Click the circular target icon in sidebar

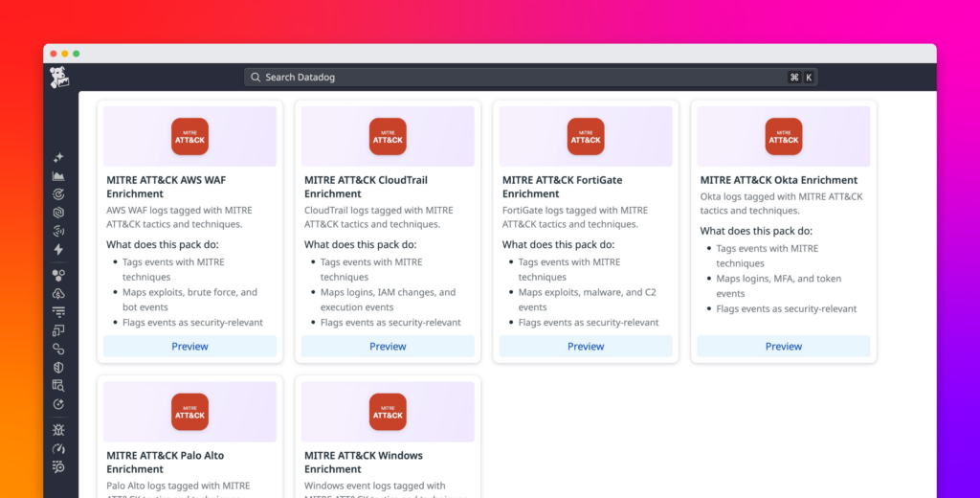(x=58, y=194)
